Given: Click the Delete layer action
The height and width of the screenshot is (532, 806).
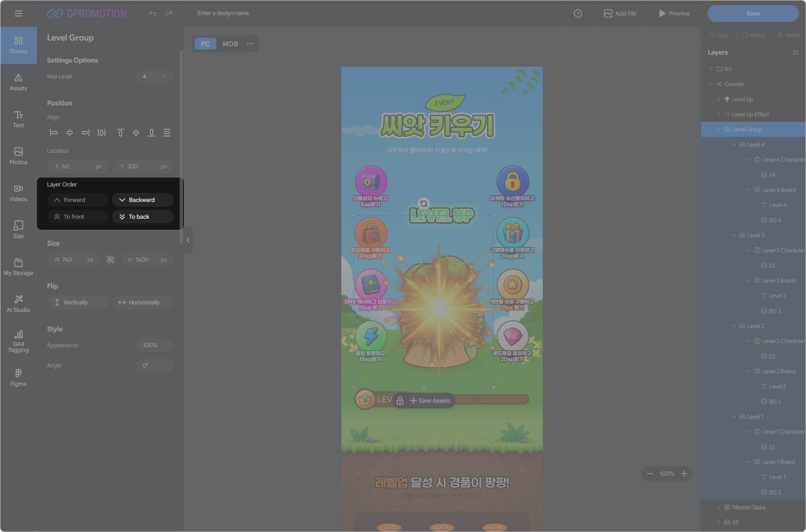Looking at the screenshot, I should pos(788,35).
